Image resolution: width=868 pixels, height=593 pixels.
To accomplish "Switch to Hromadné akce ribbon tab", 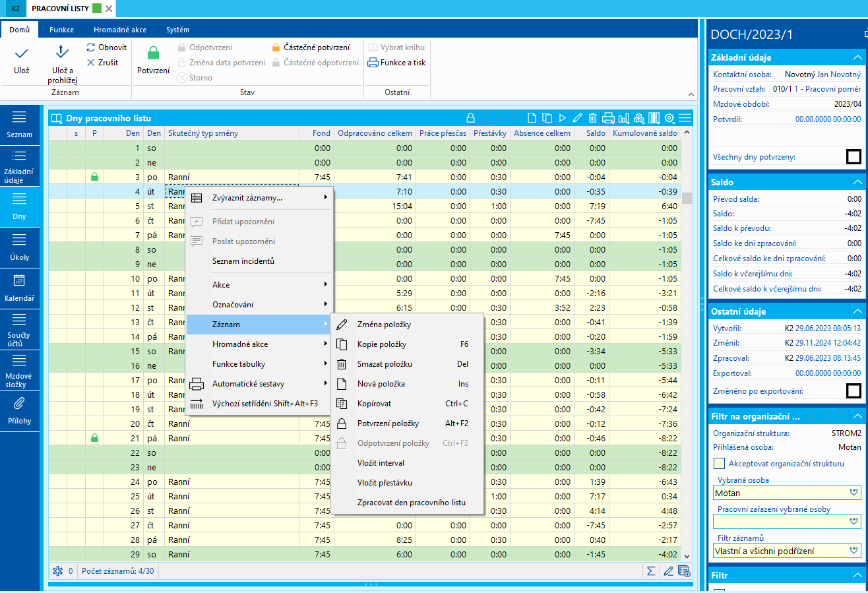I will click(119, 30).
